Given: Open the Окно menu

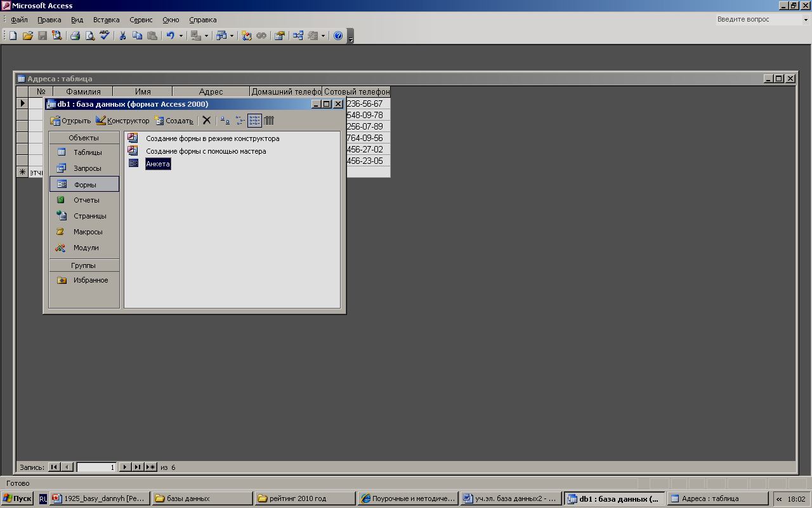Looking at the screenshot, I should (171, 20).
